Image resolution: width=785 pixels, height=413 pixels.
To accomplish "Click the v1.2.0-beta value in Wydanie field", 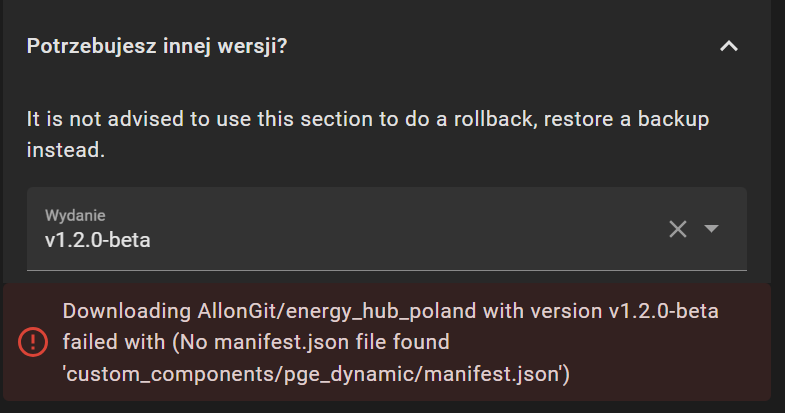I will (x=98, y=240).
